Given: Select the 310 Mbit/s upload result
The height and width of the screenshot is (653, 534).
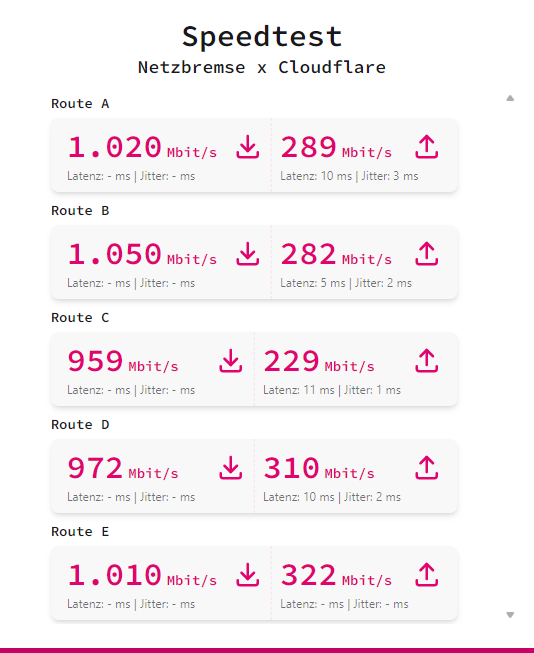Looking at the screenshot, I should [x=319, y=469].
